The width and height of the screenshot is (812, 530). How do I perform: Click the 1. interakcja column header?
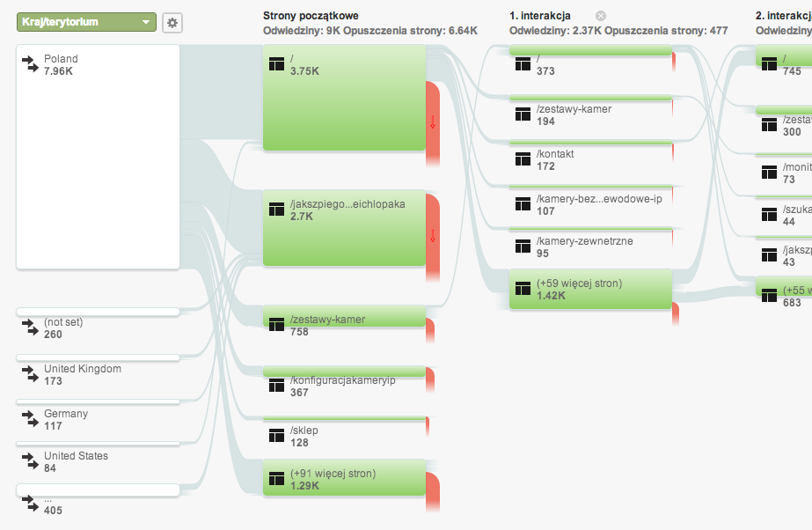pos(540,16)
